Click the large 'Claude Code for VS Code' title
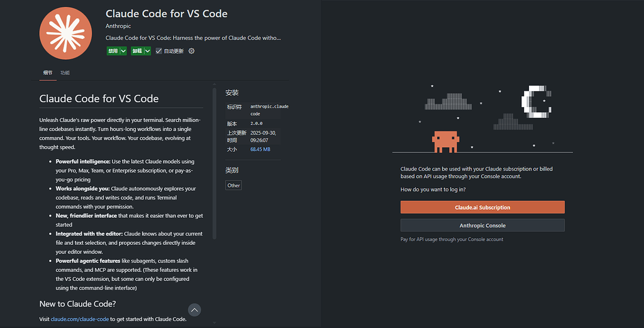This screenshot has height=328, width=644. pos(166,14)
